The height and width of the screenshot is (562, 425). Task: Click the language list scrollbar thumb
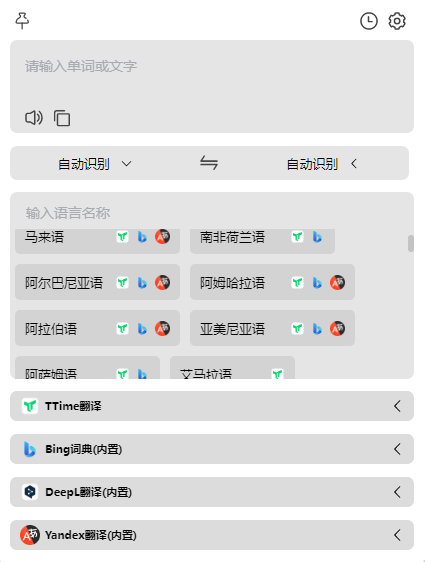(x=411, y=244)
